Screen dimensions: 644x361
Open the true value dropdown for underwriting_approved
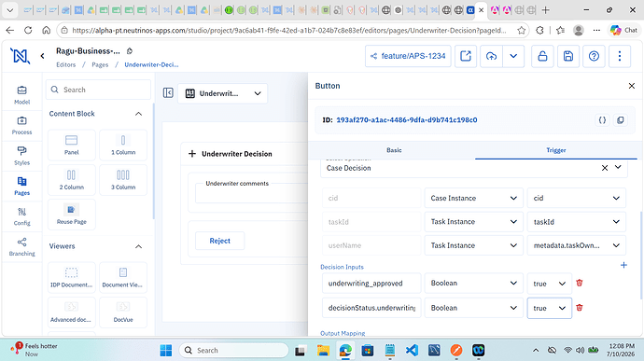point(549,284)
